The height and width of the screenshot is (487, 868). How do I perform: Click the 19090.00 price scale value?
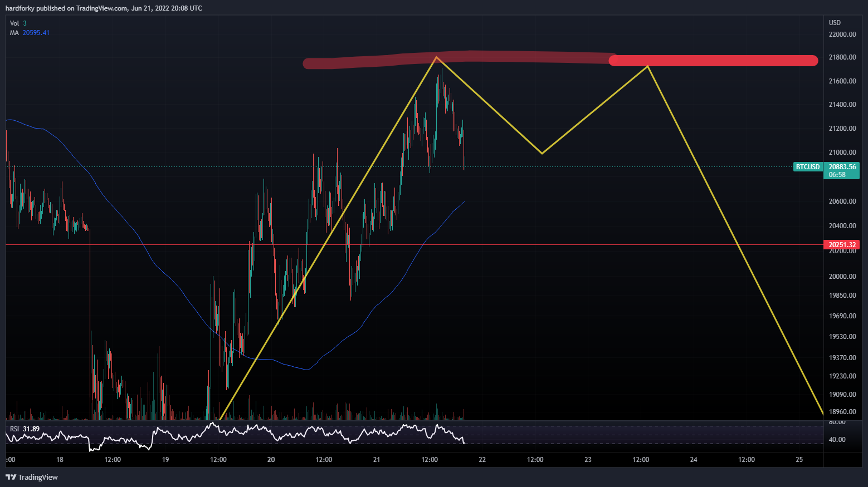(x=842, y=395)
